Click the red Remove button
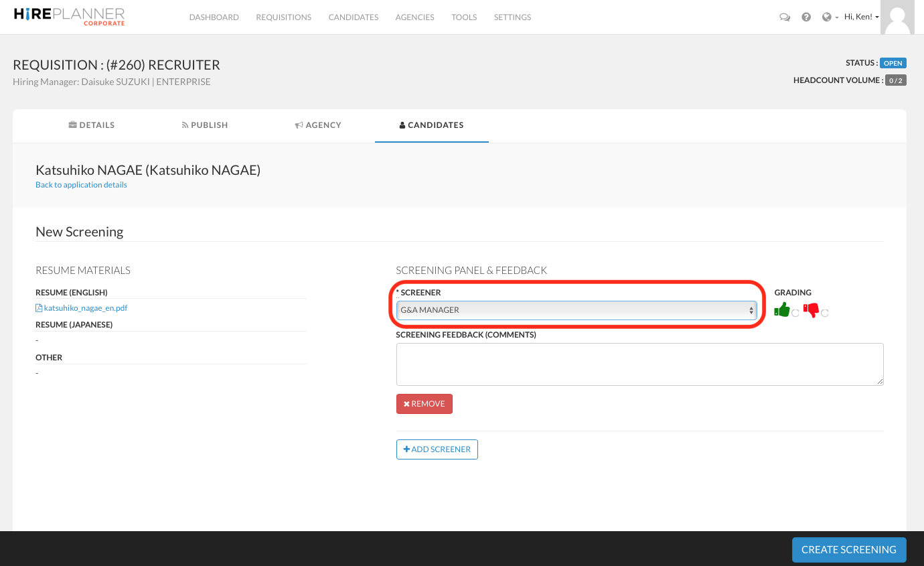 coord(425,404)
